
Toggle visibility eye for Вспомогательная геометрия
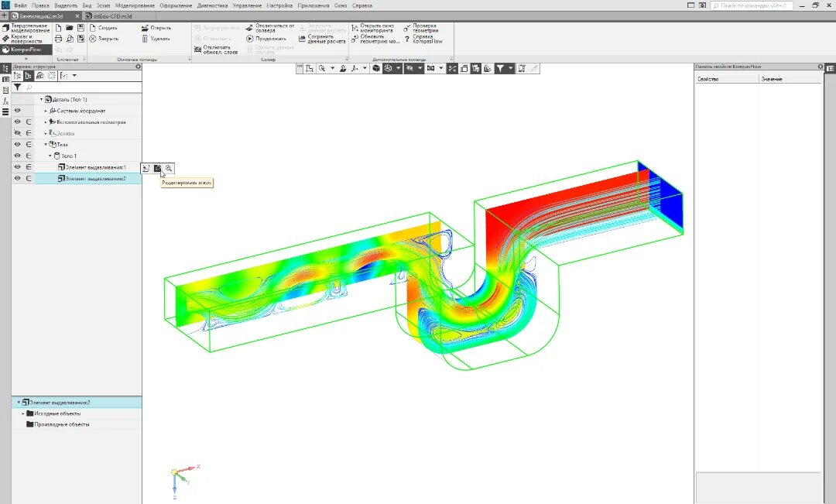click(18, 122)
